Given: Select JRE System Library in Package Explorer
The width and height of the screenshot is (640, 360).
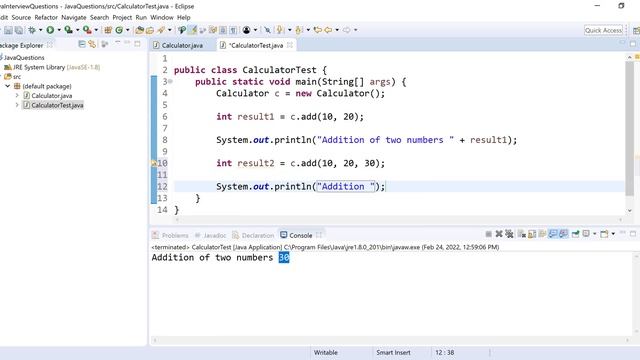Looking at the screenshot, I should [52, 67].
